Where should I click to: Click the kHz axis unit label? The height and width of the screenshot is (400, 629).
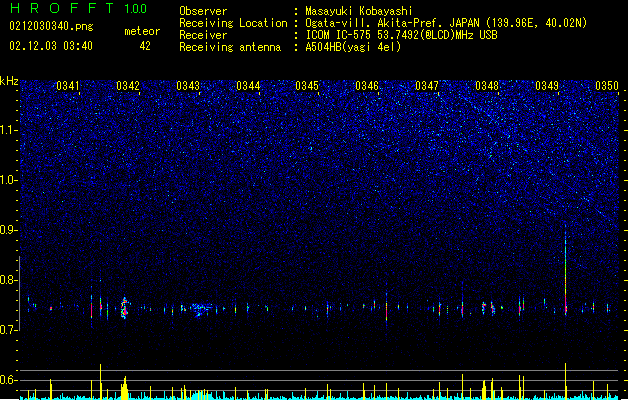[x=9, y=81]
